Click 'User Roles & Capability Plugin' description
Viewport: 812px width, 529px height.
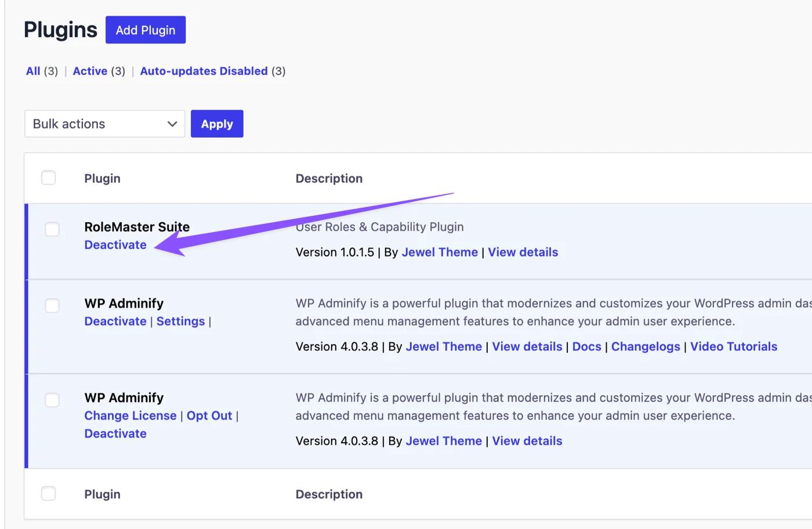pyautogui.click(x=380, y=227)
